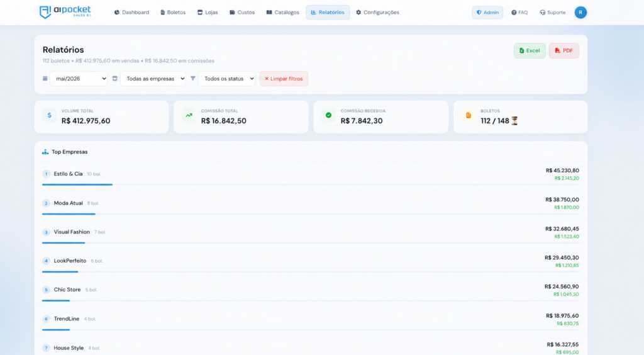This screenshot has width=644, height=355.
Task: Click the calendar icon beside month filter
Action: tap(45, 79)
